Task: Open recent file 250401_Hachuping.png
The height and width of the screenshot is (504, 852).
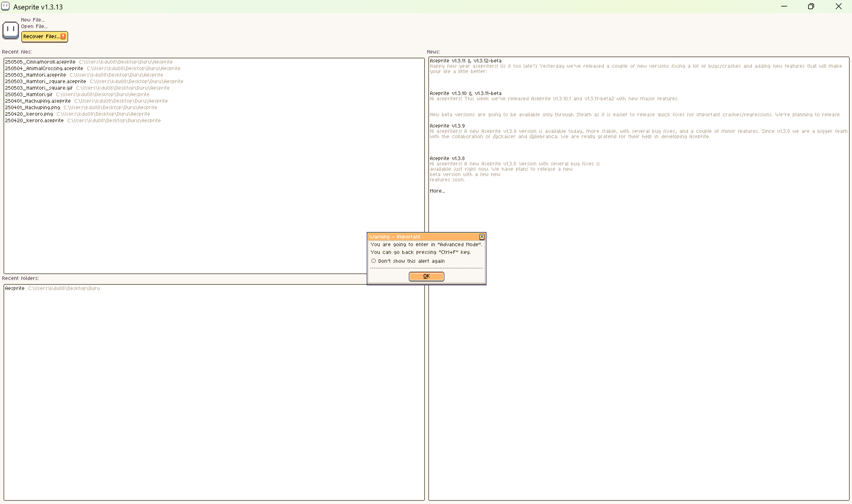Action: 32,107
